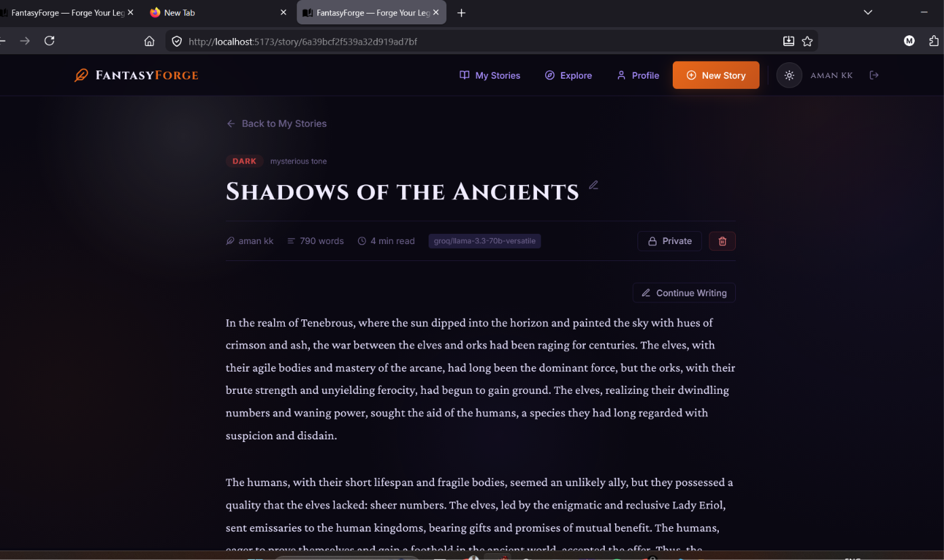Click the 'mysterious tone' label
The image size is (944, 560).
pyautogui.click(x=298, y=161)
